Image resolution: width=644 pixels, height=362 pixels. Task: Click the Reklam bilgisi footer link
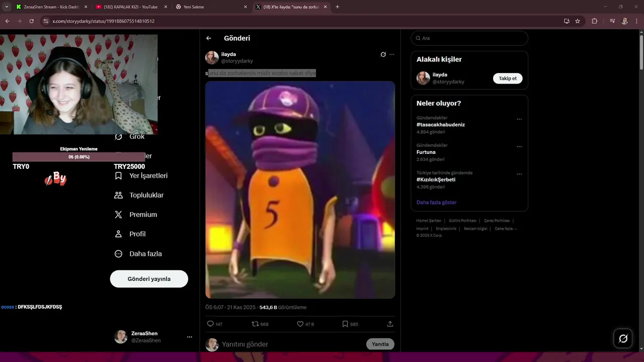(x=475, y=229)
